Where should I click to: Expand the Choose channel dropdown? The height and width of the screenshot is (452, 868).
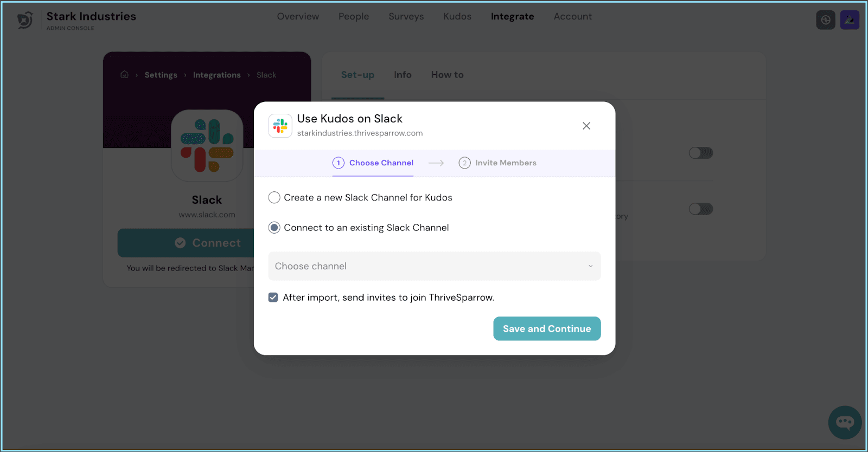pyautogui.click(x=434, y=266)
